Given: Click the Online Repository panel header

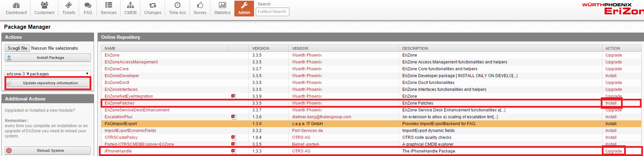Looking at the screenshot, I should (371, 37).
